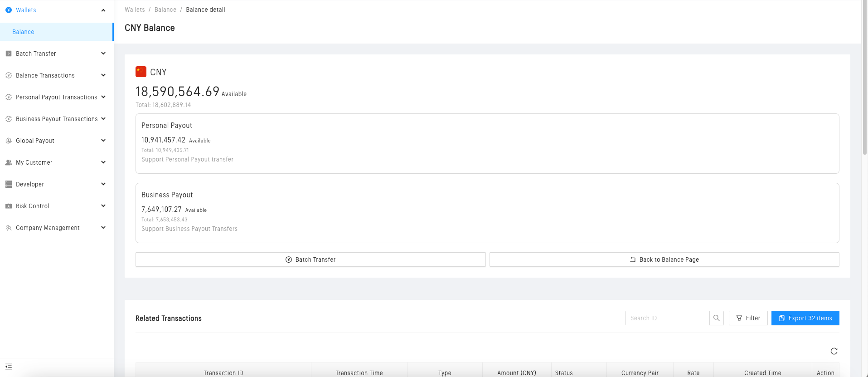Click Support Business Payout Transfers text

tap(189, 229)
